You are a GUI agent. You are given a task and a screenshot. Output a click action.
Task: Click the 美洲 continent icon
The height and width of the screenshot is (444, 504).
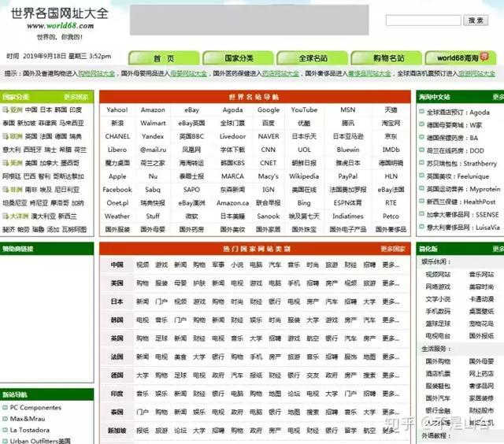click(6, 163)
